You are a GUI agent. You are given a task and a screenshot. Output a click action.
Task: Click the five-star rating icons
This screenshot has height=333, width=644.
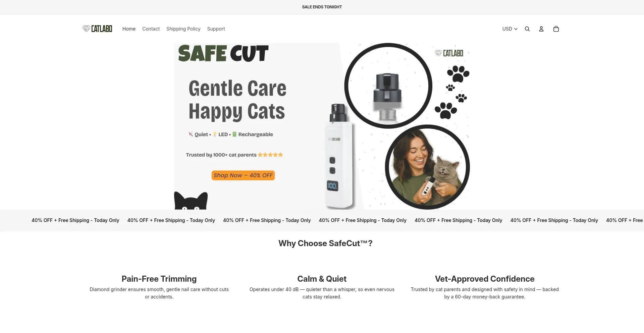click(270, 155)
